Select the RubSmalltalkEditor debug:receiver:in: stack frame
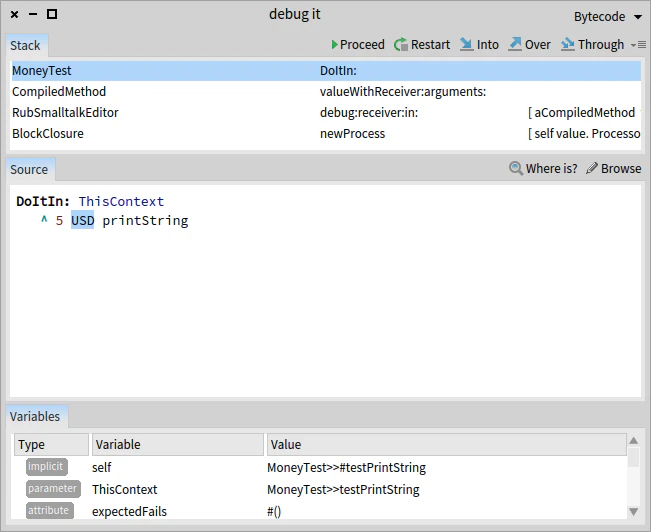The height and width of the screenshot is (532, 651). point(326,113)
